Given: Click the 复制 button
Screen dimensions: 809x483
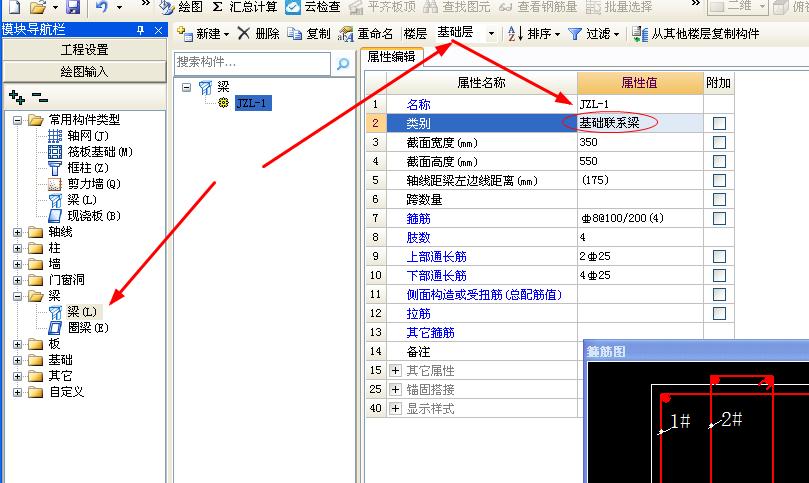Looking at the screenshot, I should coord(309,34).
